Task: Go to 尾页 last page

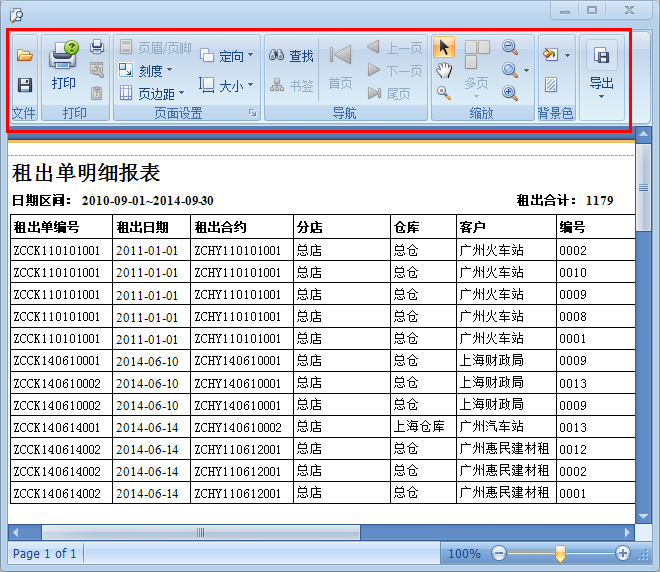Action: [389, 93]
